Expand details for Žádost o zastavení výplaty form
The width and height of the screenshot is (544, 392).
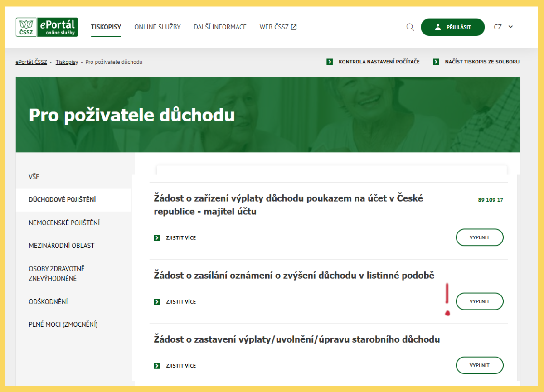click(x=180, y=365)
